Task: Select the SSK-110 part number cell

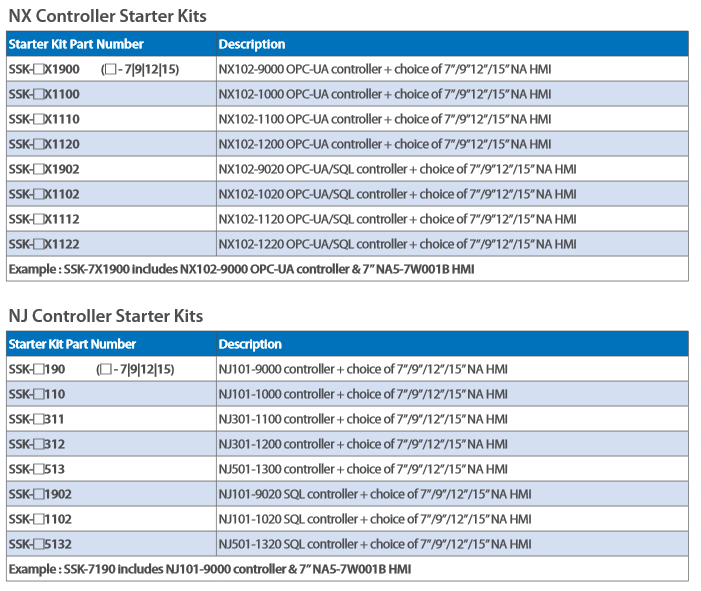Action: point(111,394)
